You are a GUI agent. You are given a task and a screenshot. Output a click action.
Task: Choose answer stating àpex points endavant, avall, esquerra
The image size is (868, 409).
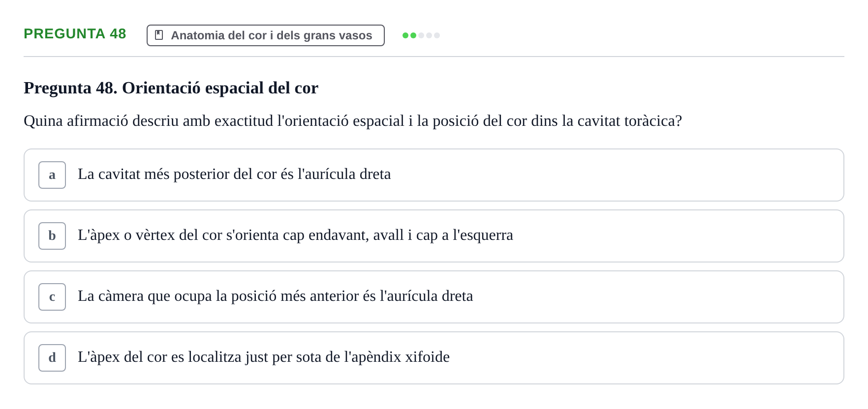[434, 236]
